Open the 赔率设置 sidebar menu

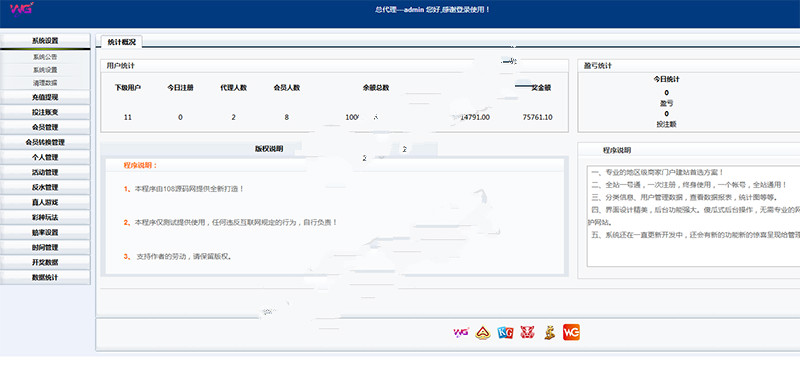click(x=45, y=232)
